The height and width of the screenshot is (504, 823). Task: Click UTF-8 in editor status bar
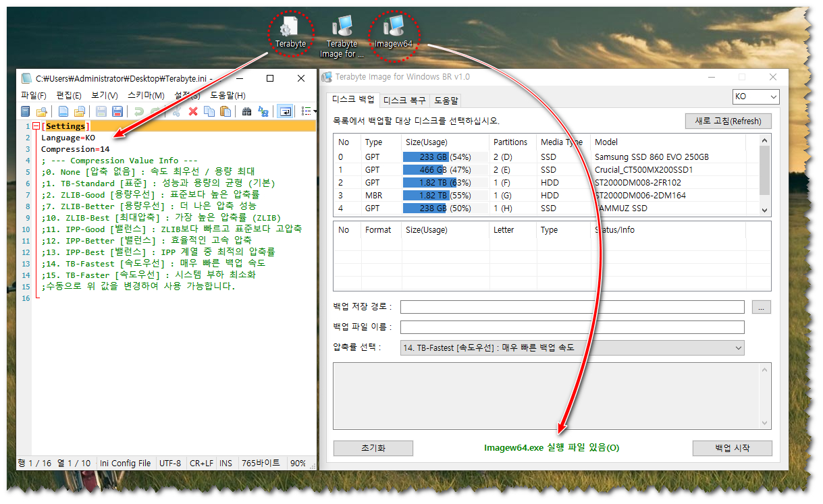coord(170,464)
